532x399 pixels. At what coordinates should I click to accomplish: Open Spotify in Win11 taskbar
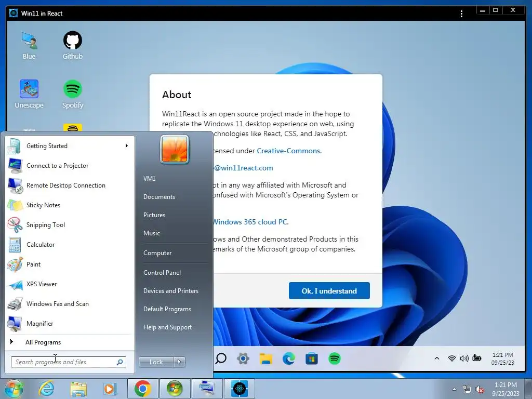pos(335,358)
